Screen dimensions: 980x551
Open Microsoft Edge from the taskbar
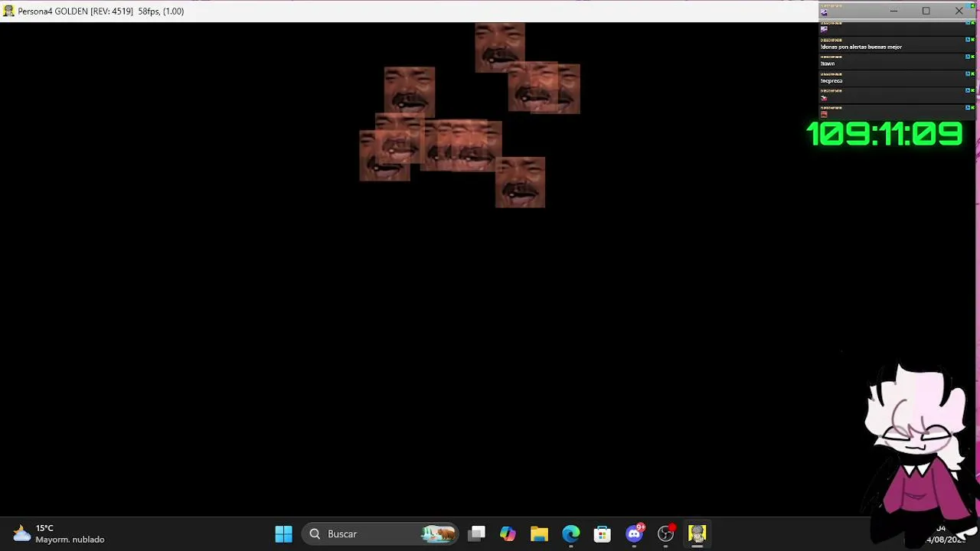(571, 533)
